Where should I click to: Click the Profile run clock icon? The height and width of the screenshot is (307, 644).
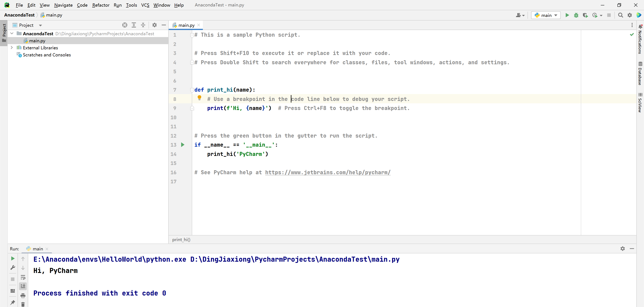click(595, 15)
